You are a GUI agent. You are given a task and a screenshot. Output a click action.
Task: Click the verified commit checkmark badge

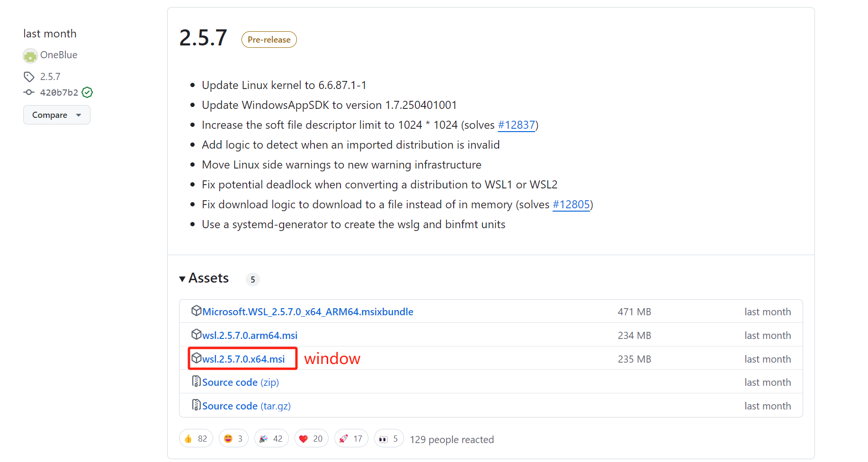pos(87,92)
